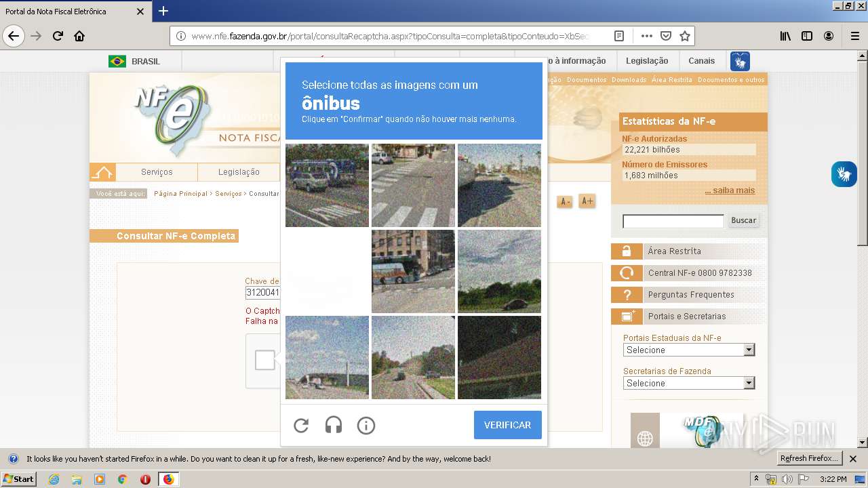Click Página Principal breadcrumb link
Image resolution: width=868 pixels, height=488 pixels.
coord(180,194)
